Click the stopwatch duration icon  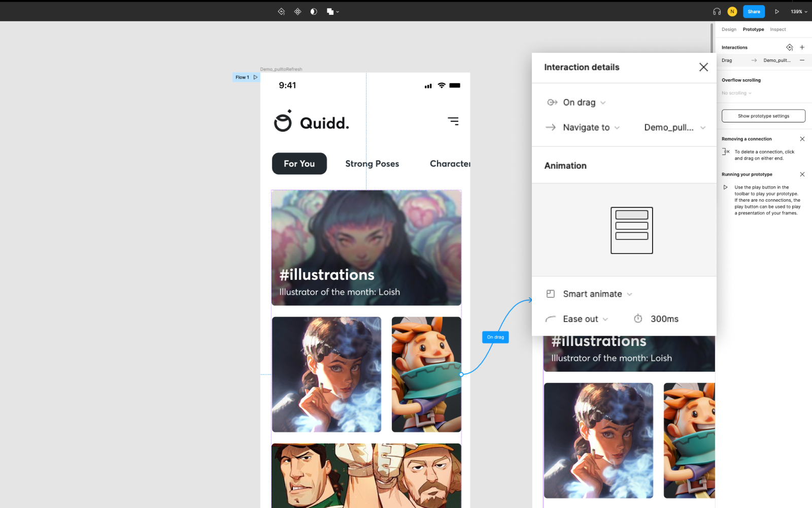(638, 319)
